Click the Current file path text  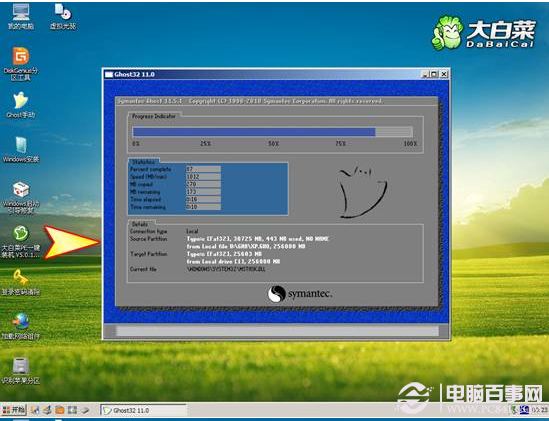[x=226, y=269]
